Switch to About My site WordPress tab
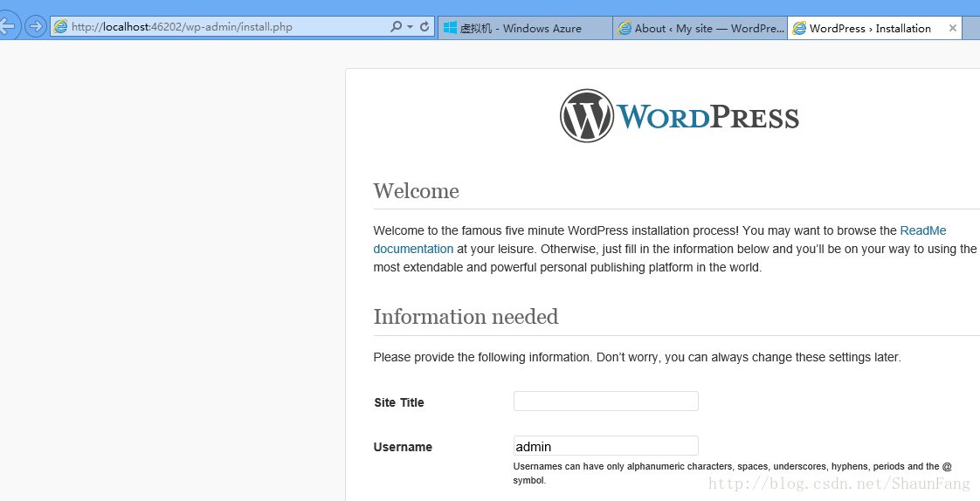The image size is (980, 501). [700, 28]
